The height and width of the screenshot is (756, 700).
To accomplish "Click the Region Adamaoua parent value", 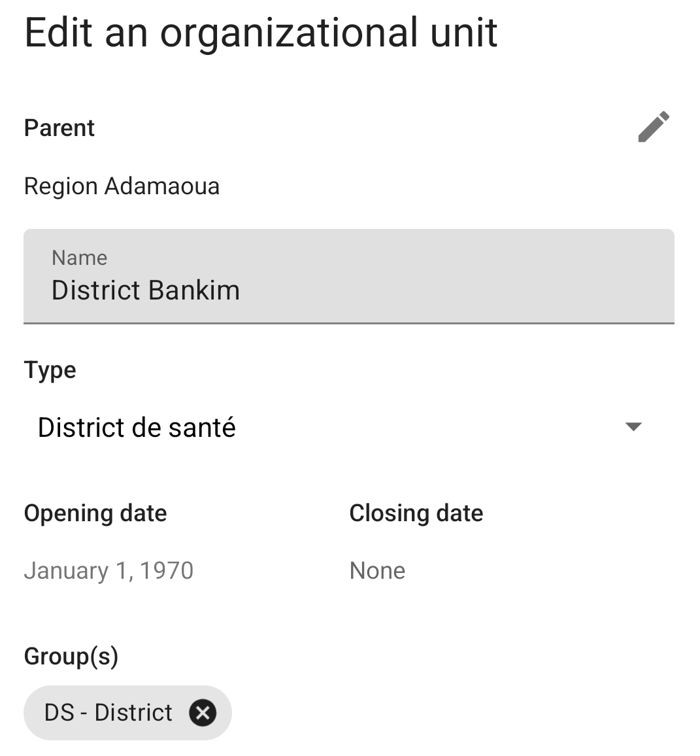I will (x=122, y=186).
